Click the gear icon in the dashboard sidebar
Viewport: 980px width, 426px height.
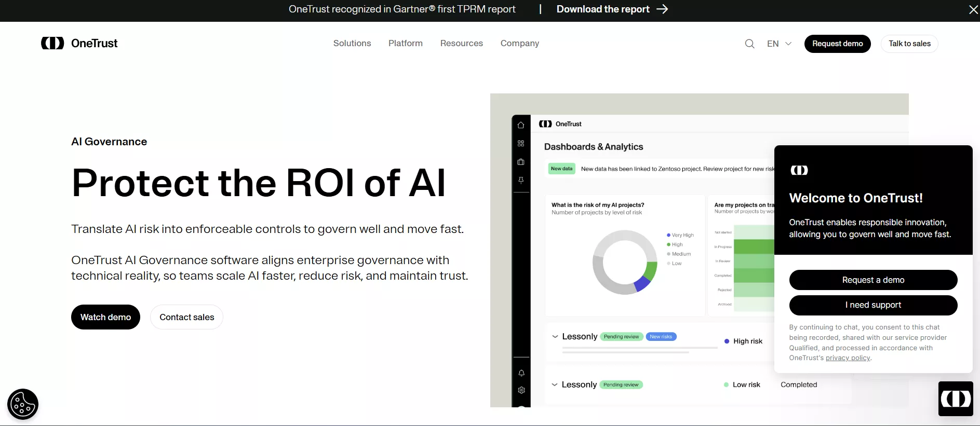coord(521,390)
